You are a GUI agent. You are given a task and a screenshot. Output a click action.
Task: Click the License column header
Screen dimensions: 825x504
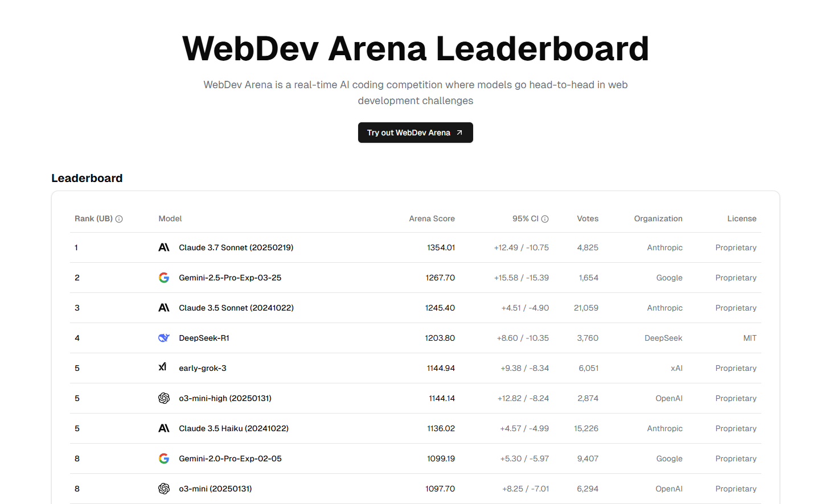pyautogui.click(x=742, y=218)
